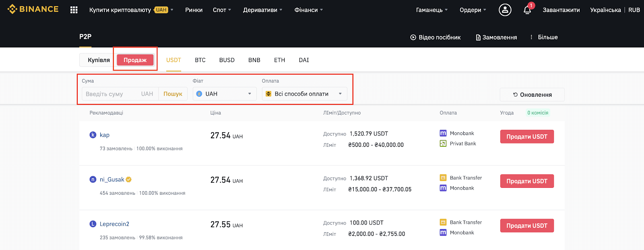Click the 0 комісія badge

(538, 113)
